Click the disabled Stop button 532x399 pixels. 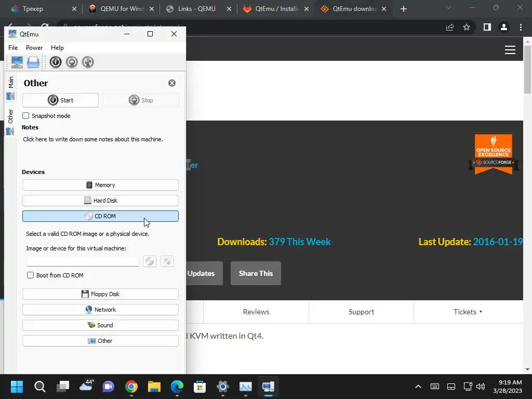(140, 100)
